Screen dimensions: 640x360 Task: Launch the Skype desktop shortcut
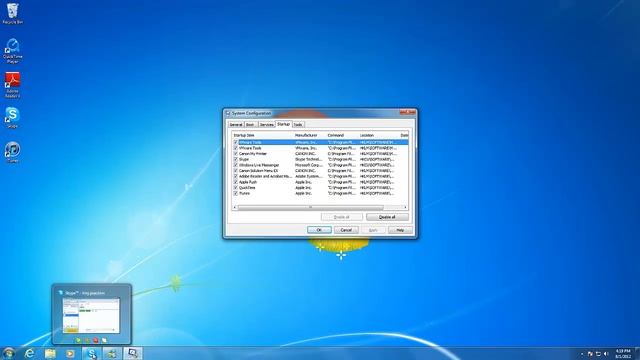[13, 118]
